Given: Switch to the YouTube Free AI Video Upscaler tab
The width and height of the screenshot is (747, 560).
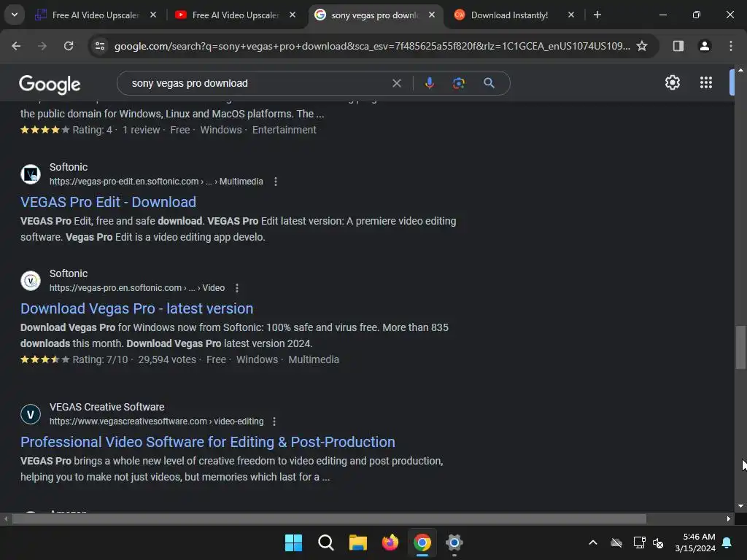Looking at the screenshot, I should click(236, 15).
